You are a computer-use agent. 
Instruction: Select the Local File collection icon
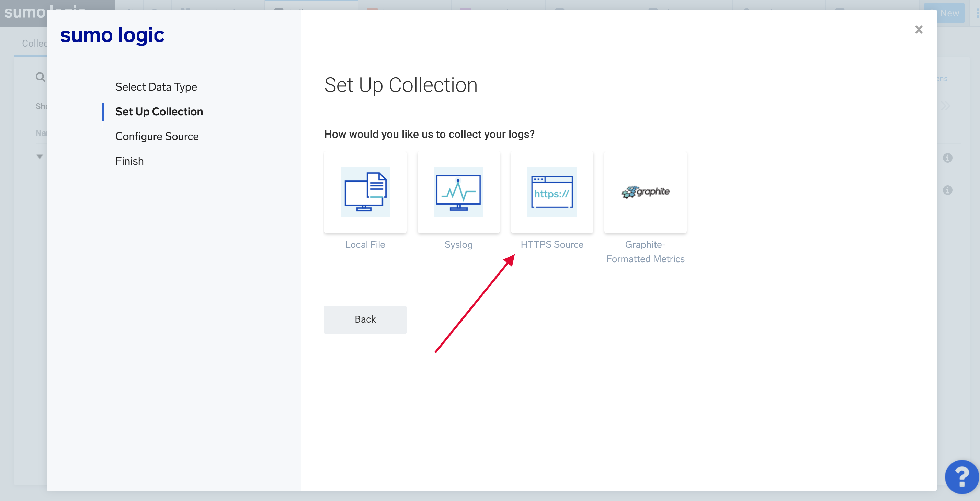point(365,192)
